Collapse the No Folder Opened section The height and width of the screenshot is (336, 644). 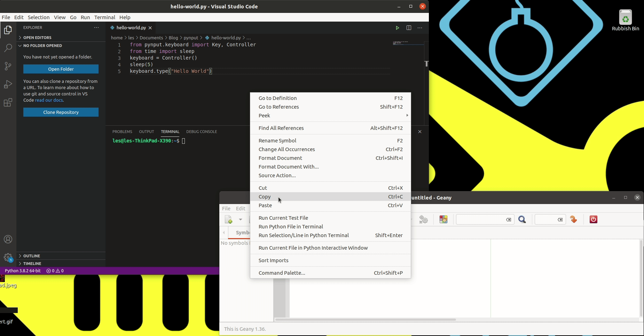(x=42, y=46)
